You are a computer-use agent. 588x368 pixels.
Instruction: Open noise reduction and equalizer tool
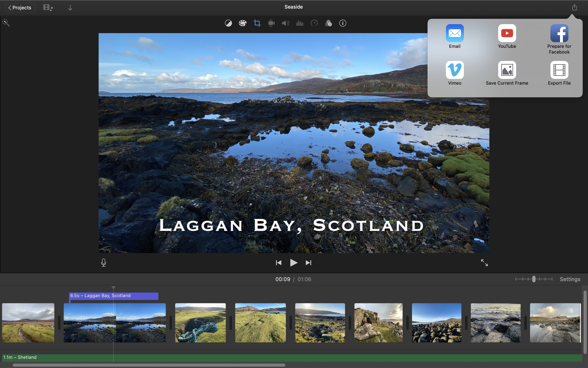tap(300, 23)
